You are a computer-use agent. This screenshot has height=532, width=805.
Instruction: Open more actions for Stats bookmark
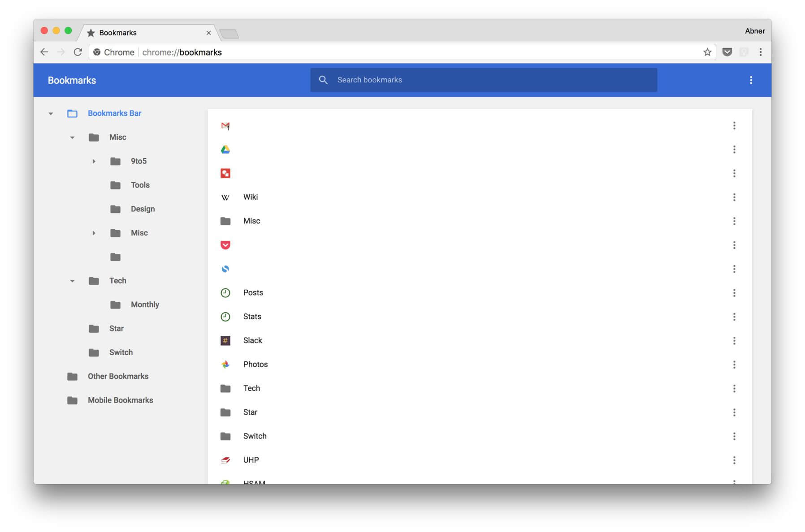pos(734,317)
